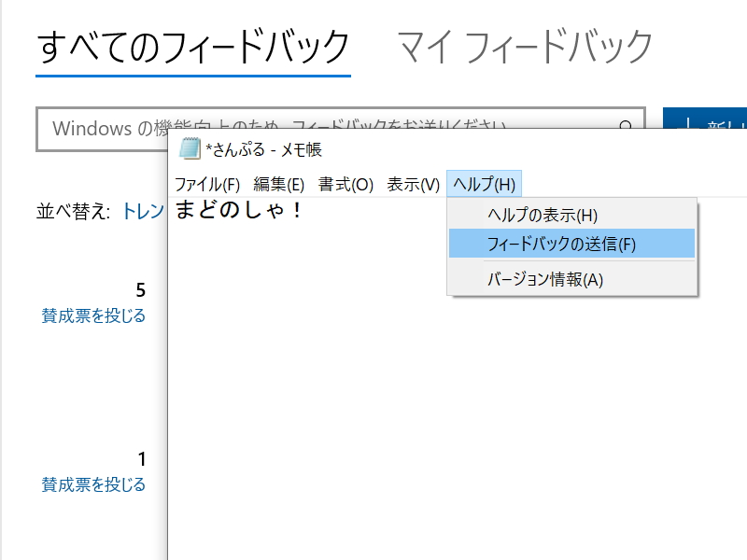Select フィードバックの送信 from the Help menu
The height and width of the screenshot is (560, 747).
click(x=572, y=244)
